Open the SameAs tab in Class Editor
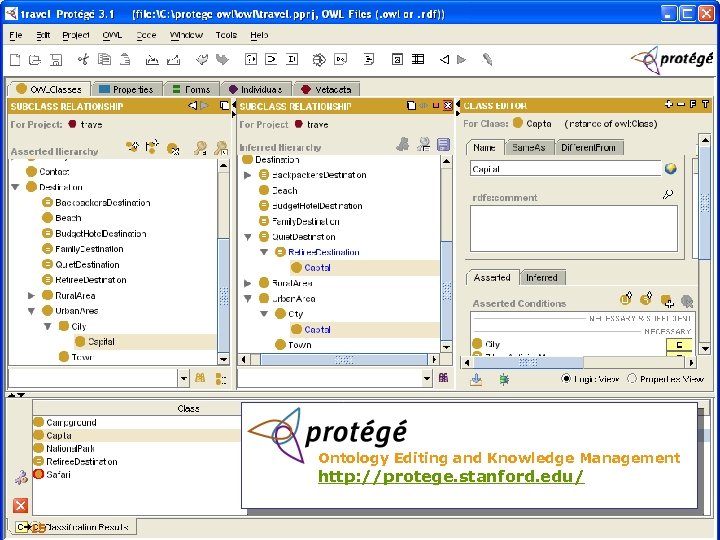 (x=529, y=147)
